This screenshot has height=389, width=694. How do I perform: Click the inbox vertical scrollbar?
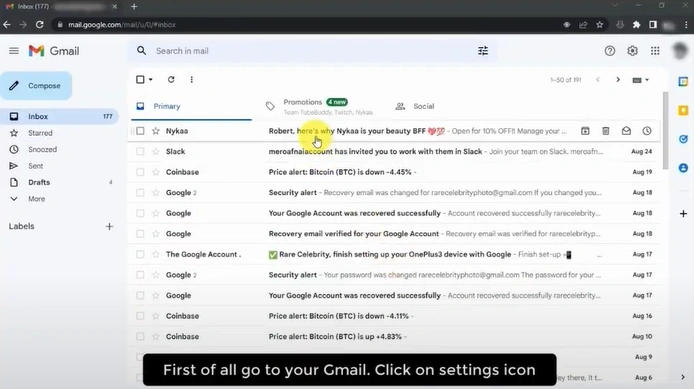pyautogui.click(x=665, y=131)
